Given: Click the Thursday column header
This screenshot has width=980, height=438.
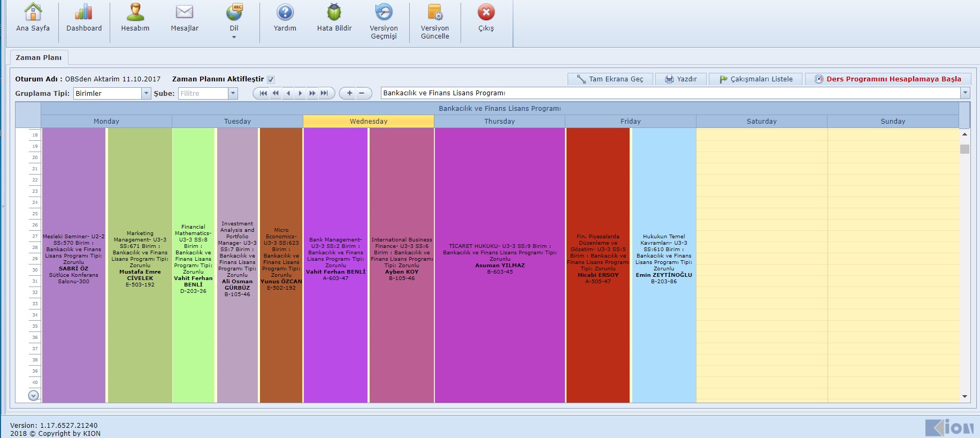Looking at the screenshot, I should pos(500,122).
